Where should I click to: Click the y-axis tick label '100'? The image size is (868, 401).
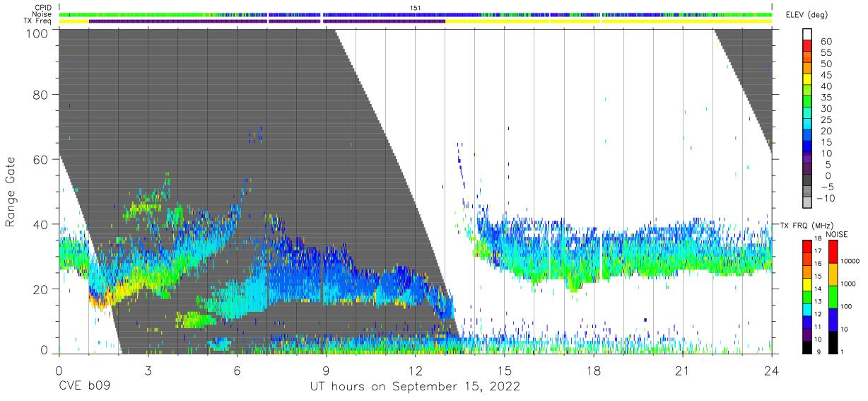click(36, 33)
